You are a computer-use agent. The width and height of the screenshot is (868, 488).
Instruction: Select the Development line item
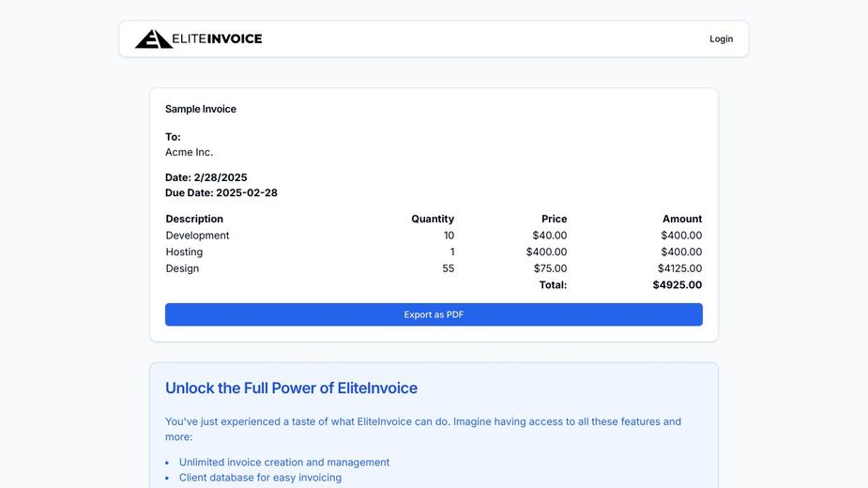(x=197, y=236)
